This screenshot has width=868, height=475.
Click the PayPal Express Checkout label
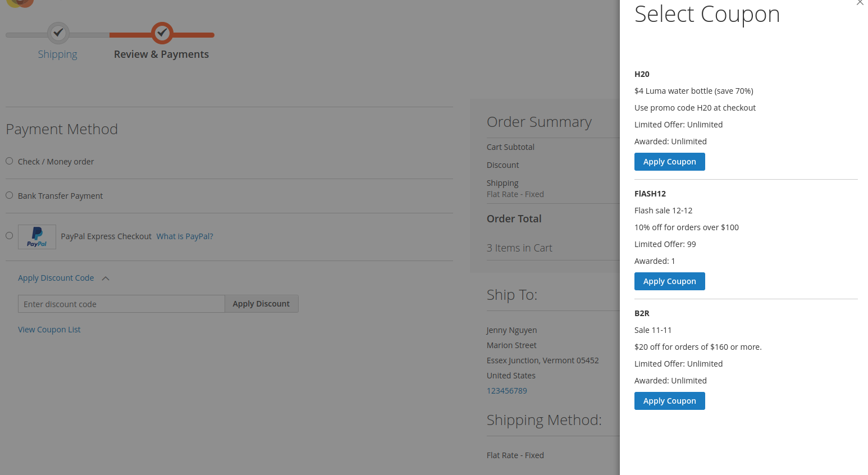106,236
